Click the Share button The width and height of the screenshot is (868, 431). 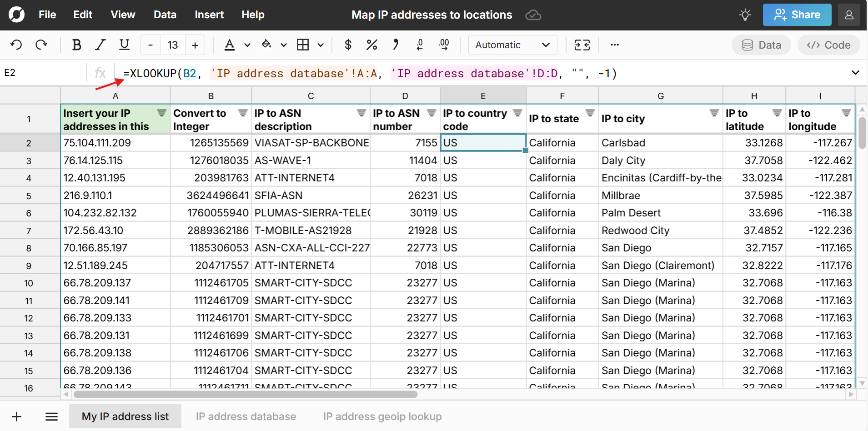pyautogui.click(x=797, y=15)
